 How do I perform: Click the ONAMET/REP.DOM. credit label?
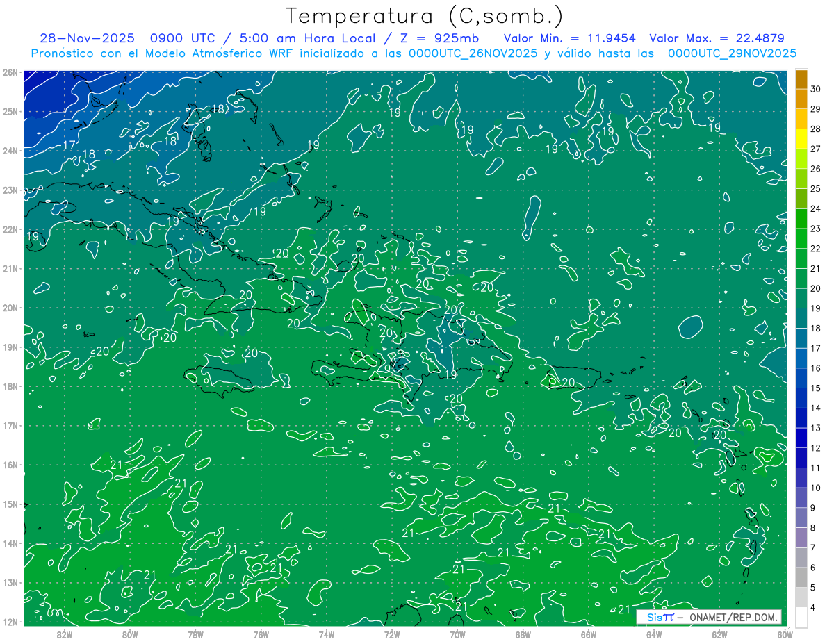point(732,617)
